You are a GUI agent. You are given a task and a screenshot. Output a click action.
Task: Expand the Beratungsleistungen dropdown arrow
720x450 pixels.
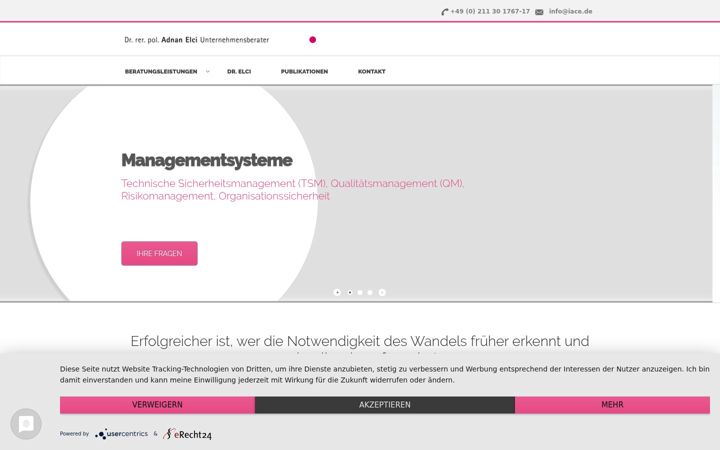[x=208, y=72]
